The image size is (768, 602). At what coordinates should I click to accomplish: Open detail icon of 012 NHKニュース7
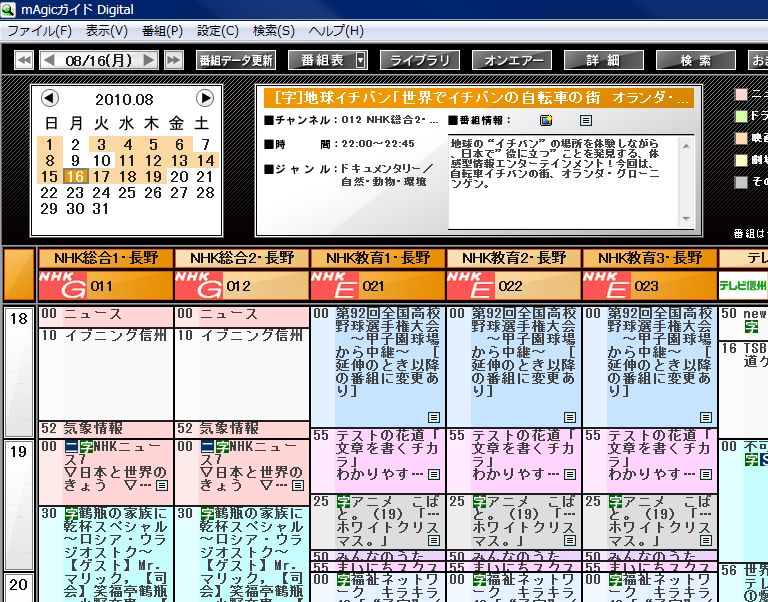coord(298,485)
